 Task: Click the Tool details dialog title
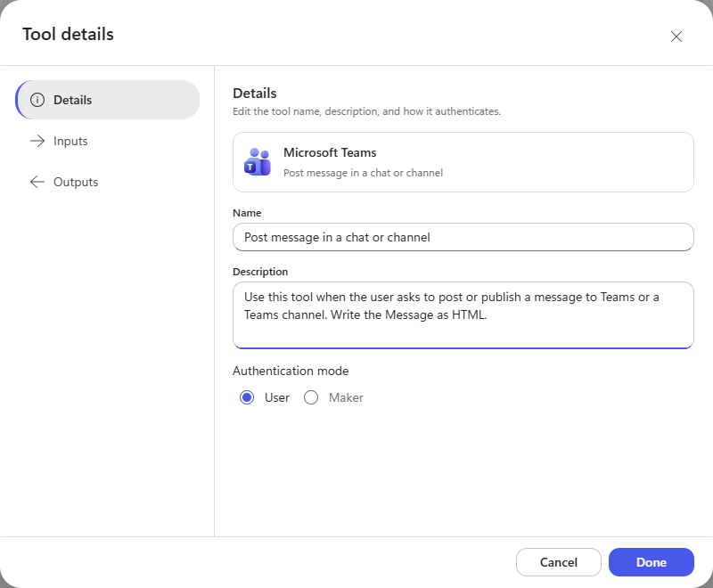[x=69, y=34]
